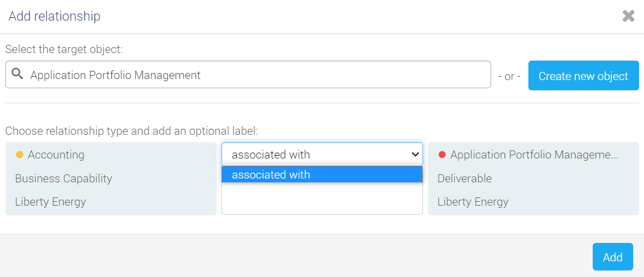Click the yellow dot beside Accounting
644x277 pixels.
(19, 155)
